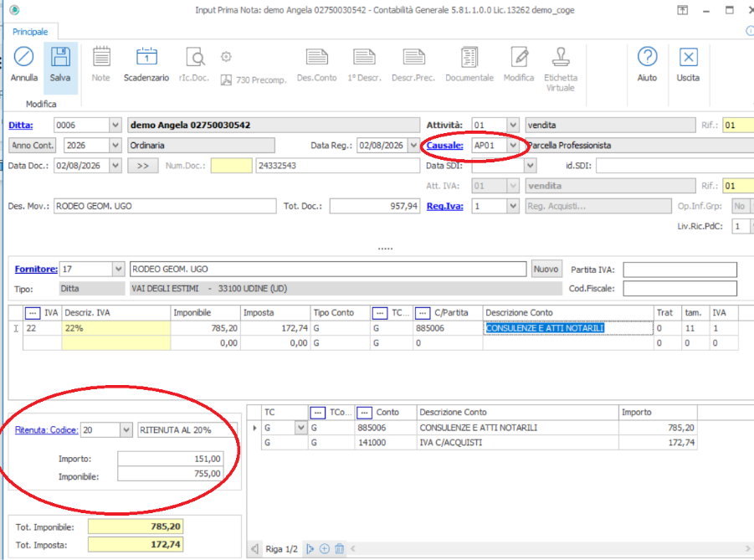Screen dimensions: 754x560
Task: Click the horizontal scrollbar beside the Riga navigator
Action: pyautogui.click(x=551, y=548)
